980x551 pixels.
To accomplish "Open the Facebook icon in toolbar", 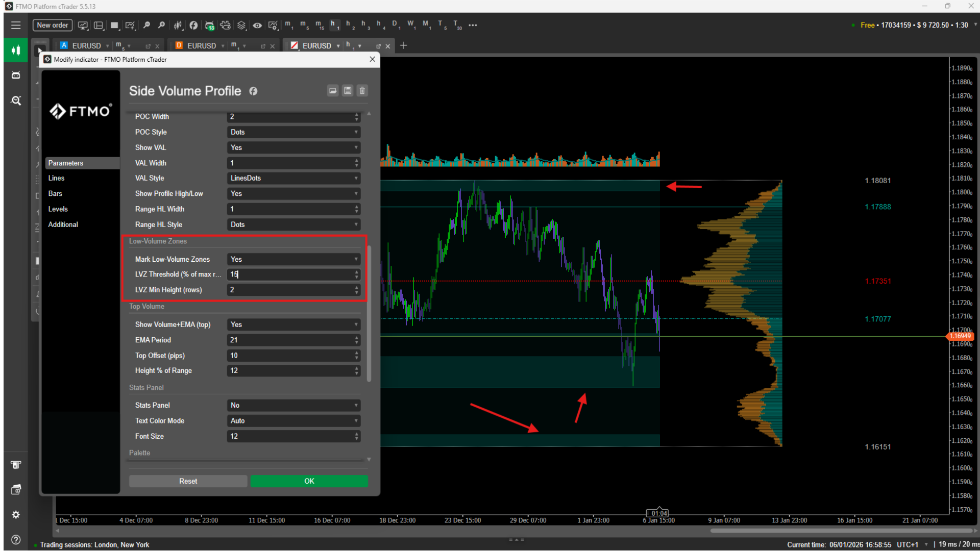I will 193,25.
